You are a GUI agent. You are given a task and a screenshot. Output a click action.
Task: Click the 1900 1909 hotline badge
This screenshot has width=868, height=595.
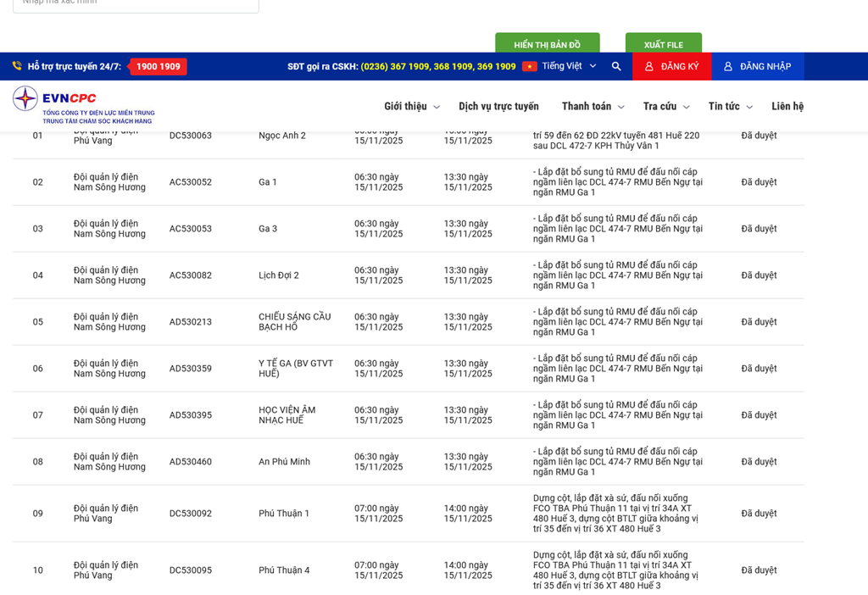point(158,66)
